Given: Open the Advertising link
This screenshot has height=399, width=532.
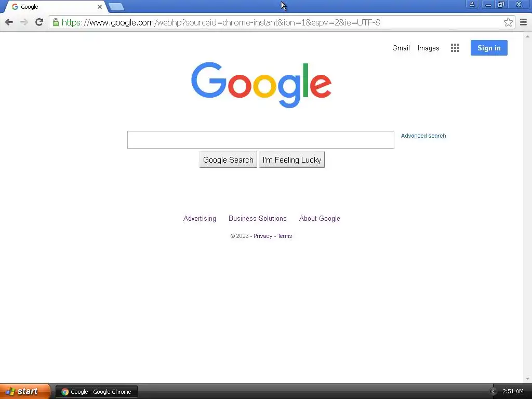Looking at the screenshot, I should click(x=199, y=219).
